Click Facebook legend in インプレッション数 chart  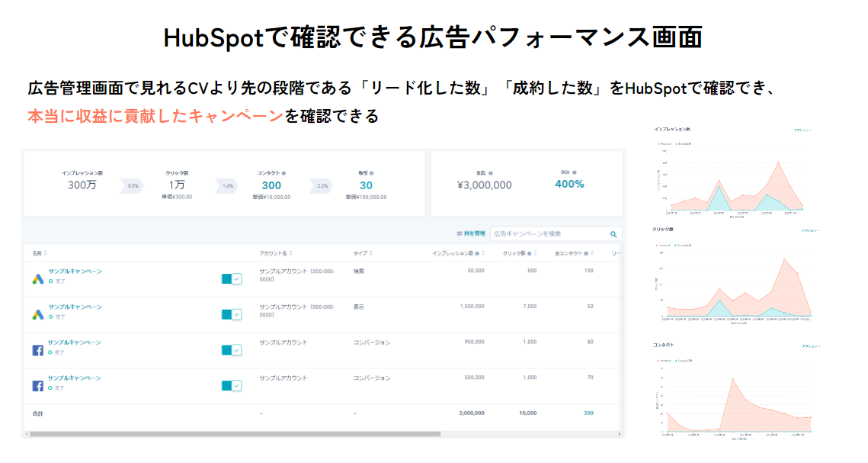coord(665,144)
